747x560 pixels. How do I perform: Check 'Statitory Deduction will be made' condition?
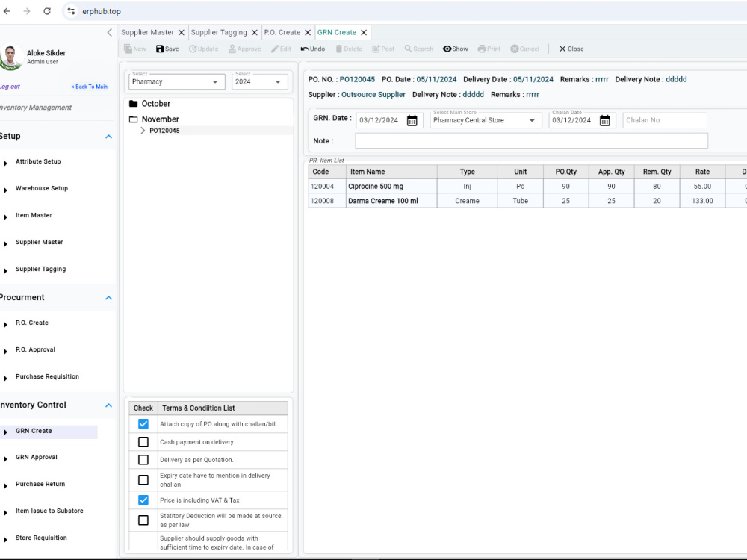coord(143,520)
